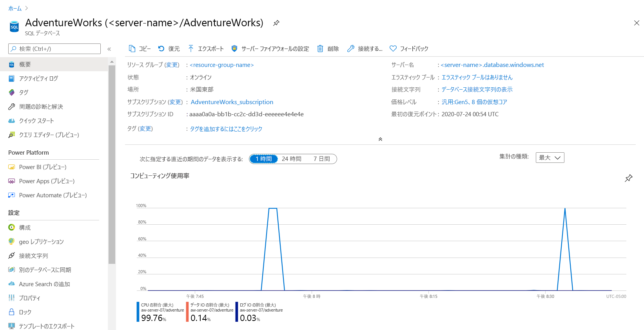Open the AdventureWorks_subscription link
This screenshot has width=644, height=330.
[x=232, y=102]
